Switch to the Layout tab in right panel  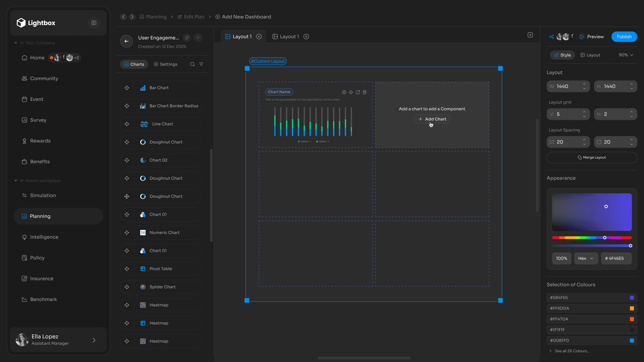coord(590,55)
